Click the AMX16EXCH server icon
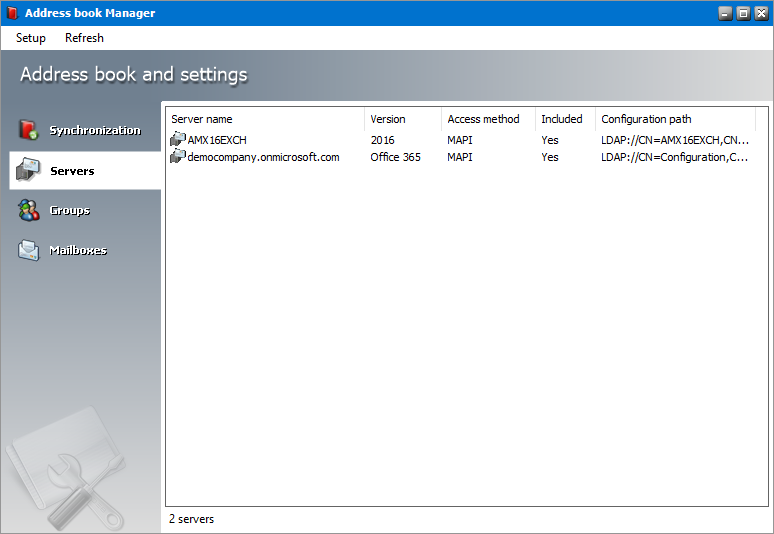This screenshot has width=774, height=534. (178, 140)
